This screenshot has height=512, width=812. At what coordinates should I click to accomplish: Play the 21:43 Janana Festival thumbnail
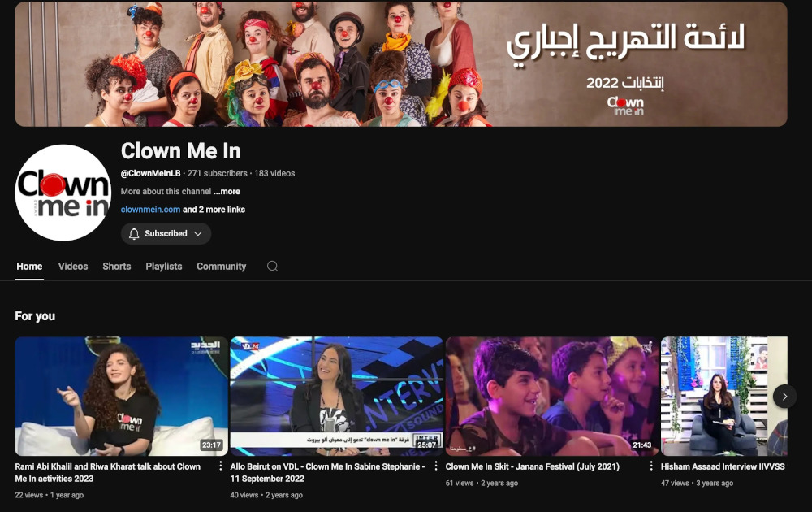pos(552,397)
